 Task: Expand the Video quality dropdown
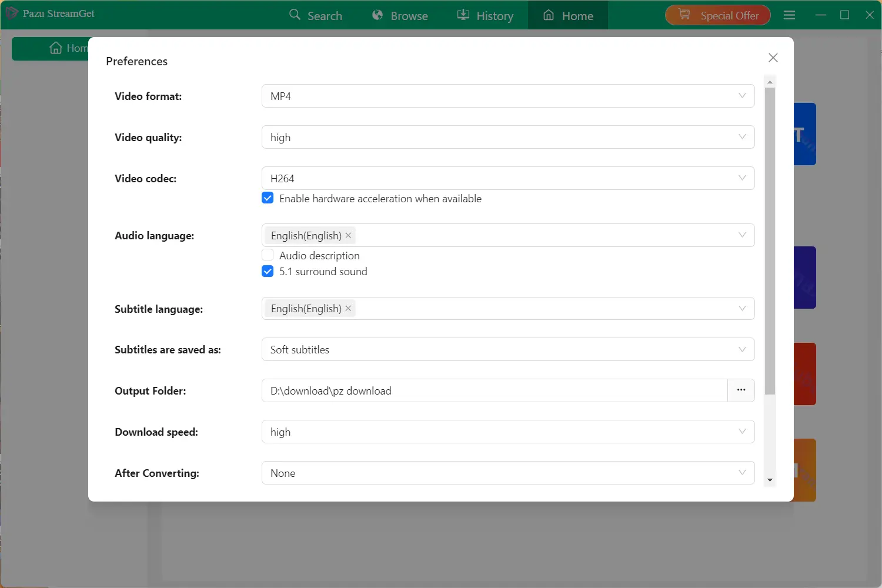point(508,137)
